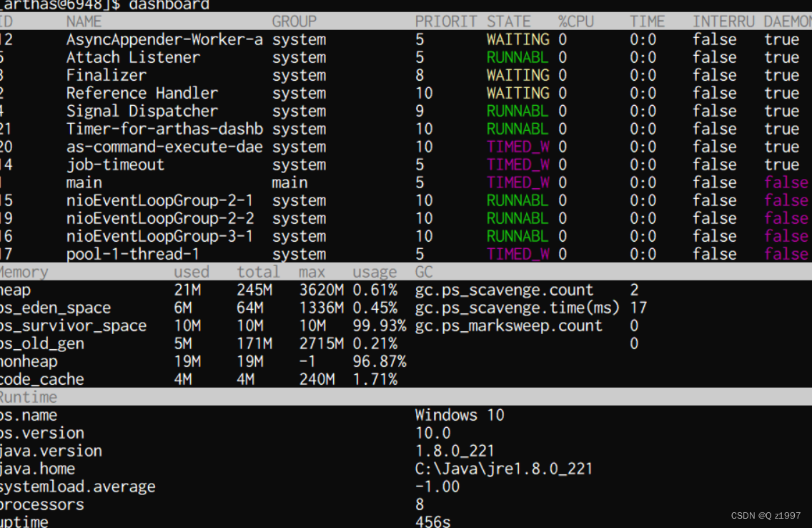
Task: Click the 'total' memory column header
Action: tap(258, 272)
